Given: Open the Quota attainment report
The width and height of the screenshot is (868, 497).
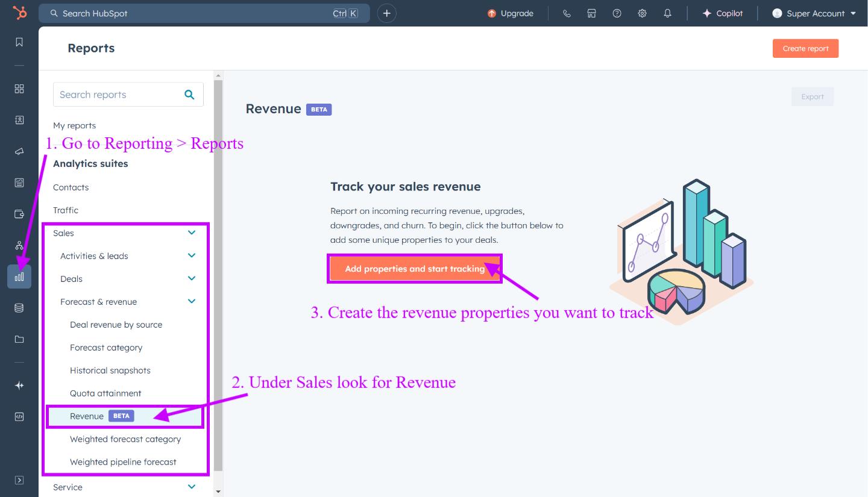Looking at the screenshot, I should pos(105,393).
